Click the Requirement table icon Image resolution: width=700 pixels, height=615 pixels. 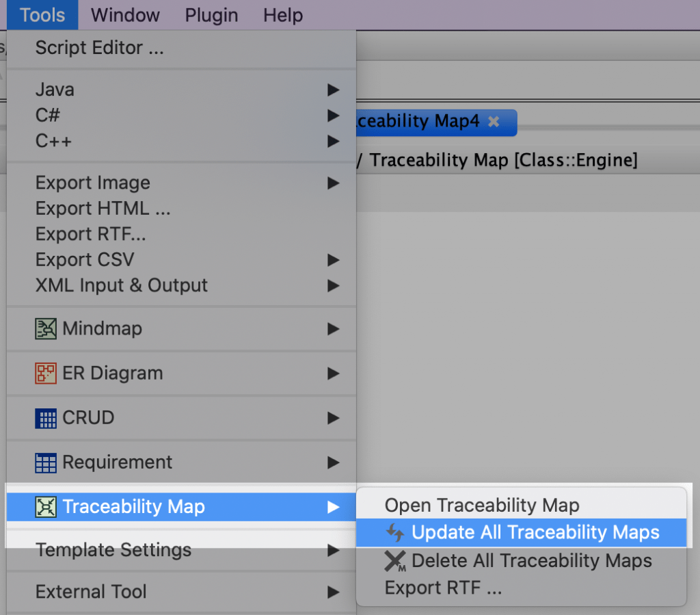[x=46, y=463]
